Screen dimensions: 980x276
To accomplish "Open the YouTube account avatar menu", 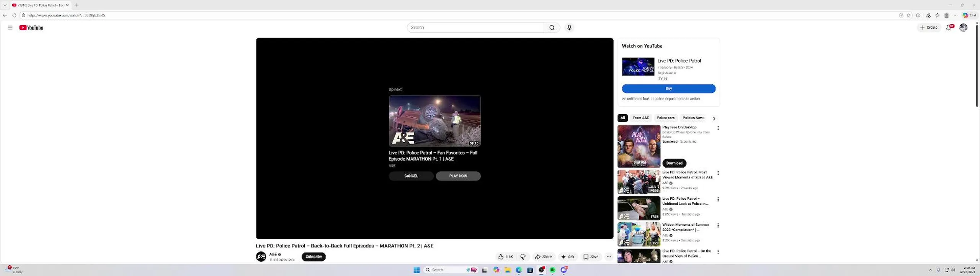I will coord(964,27).
